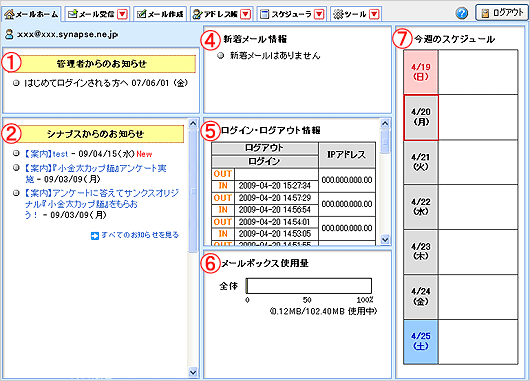Image resolution: width=530 pixels, height=381 pixels.
Task: Click the シナプスからのお知らせ heading
Action: (96, 134)
